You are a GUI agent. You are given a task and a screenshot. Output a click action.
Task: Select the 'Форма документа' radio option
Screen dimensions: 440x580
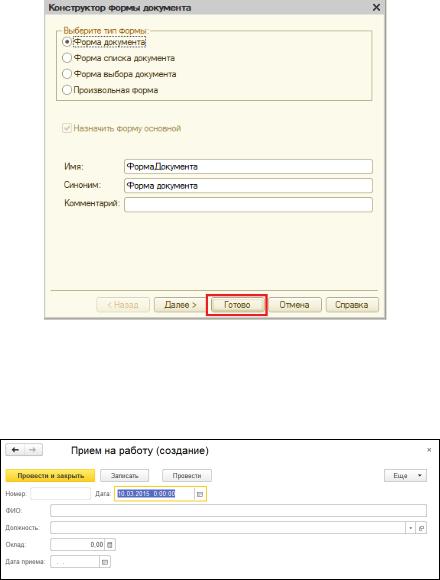click(67, 42)
